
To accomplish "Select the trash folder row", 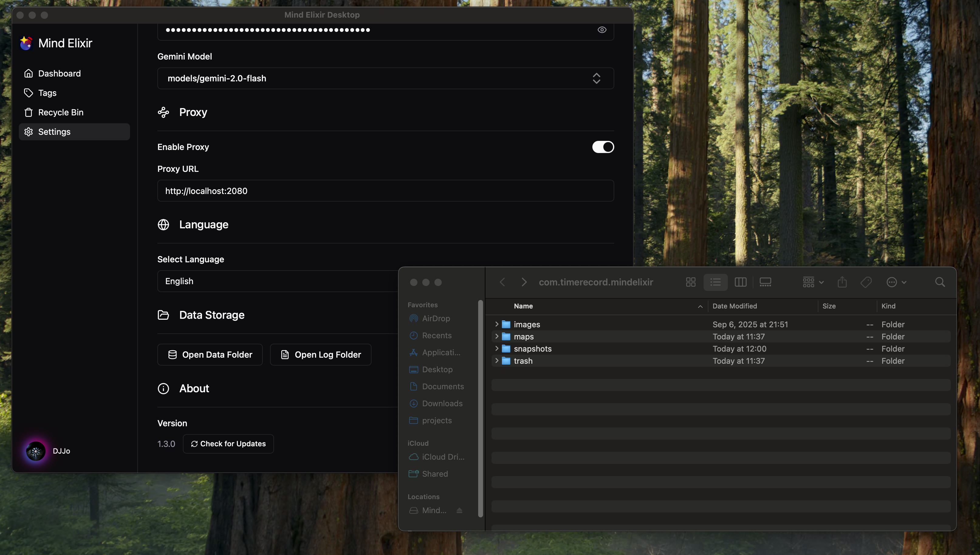I will [x=721, y=361].
